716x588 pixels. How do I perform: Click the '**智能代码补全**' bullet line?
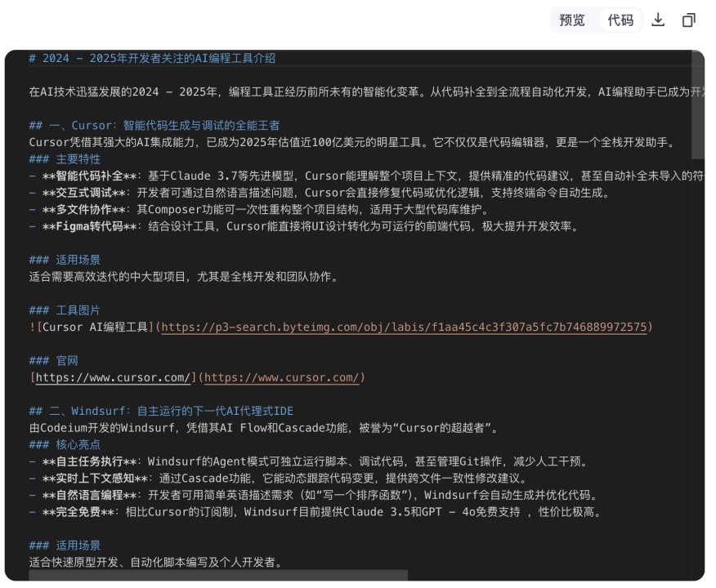[x=367, y=176]
